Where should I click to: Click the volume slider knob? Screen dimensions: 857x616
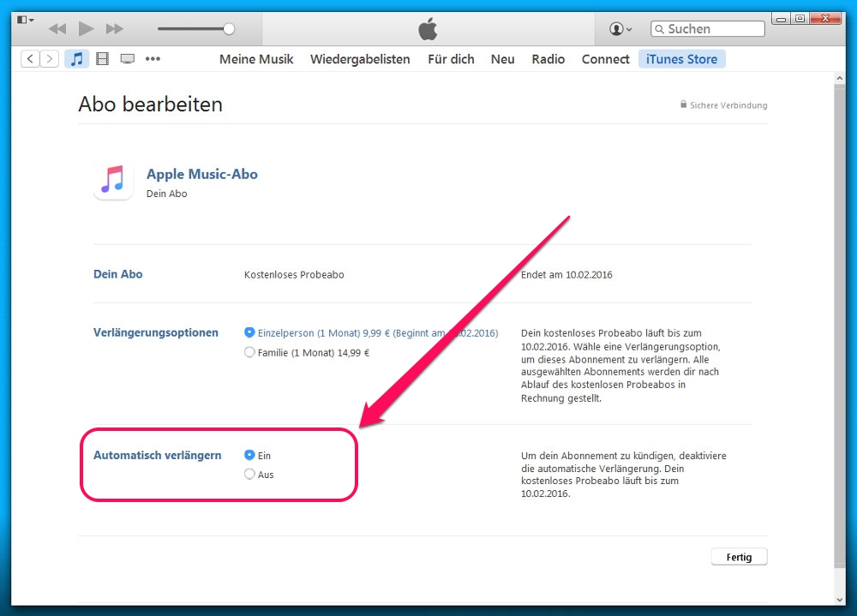point(229,29)
